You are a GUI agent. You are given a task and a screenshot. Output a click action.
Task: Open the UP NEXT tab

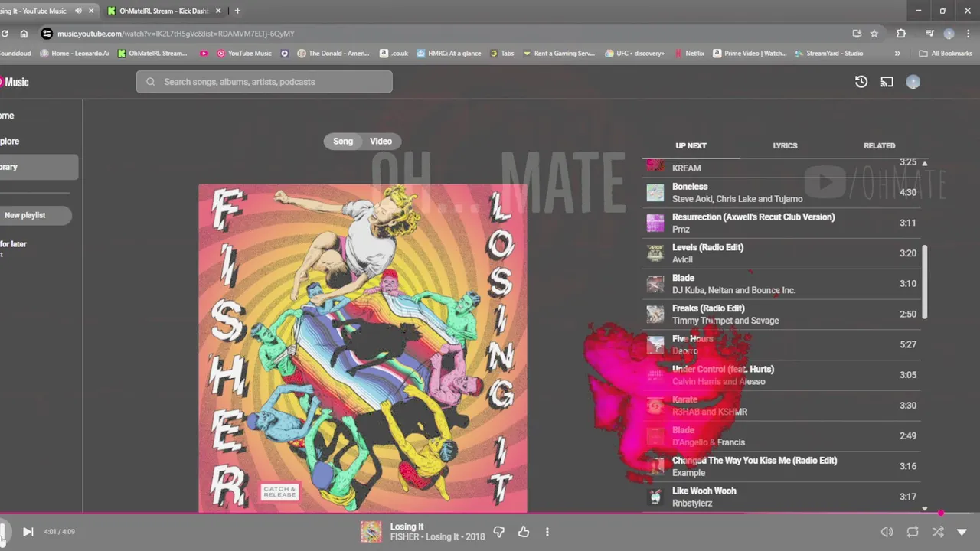tap(691, 145)
